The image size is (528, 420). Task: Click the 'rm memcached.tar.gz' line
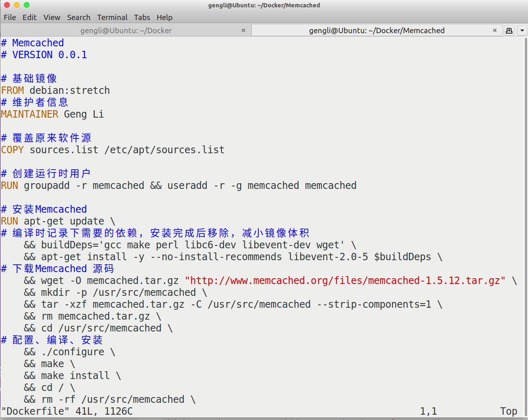tap(93, 316)
